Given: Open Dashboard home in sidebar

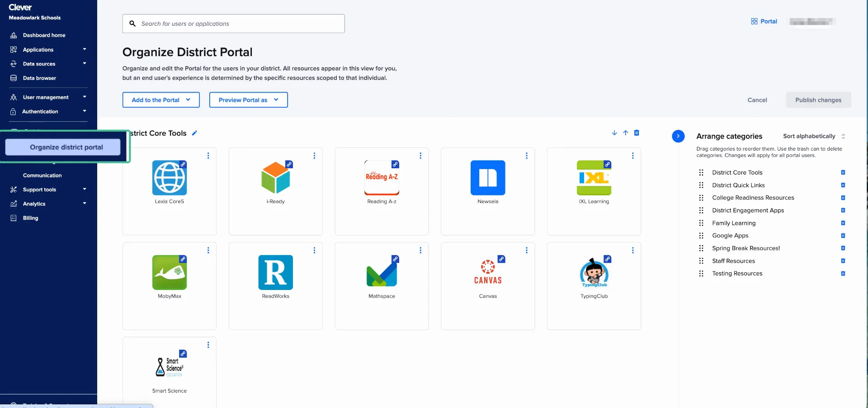Looking at the screenshot, I should [44, 35].
